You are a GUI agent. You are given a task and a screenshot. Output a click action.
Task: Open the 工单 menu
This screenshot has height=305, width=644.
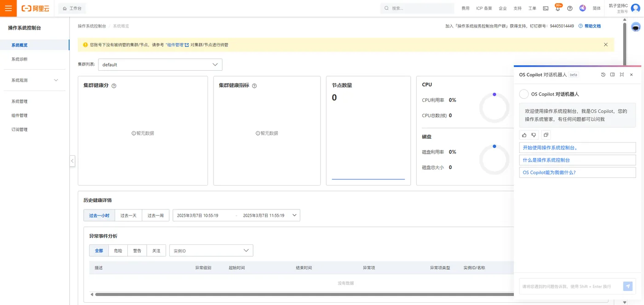click(x=532, y=8)
